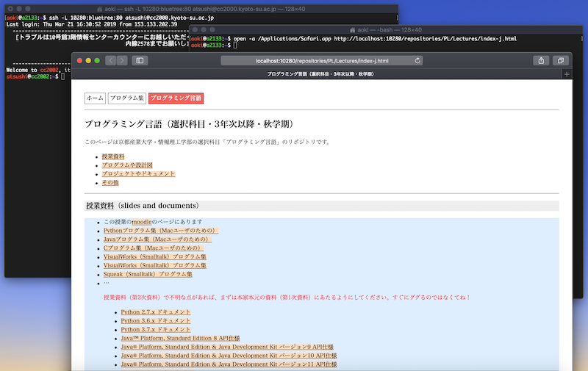This screenshot has height=371, width=588.
Task: Open the ホーム navigation button
Action: [x=95, y=98]
